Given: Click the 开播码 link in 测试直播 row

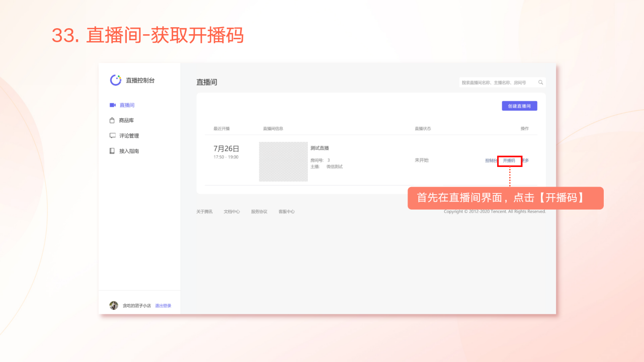Looking at the screenshot, I should pyautogui.click(x=509, y=160).
